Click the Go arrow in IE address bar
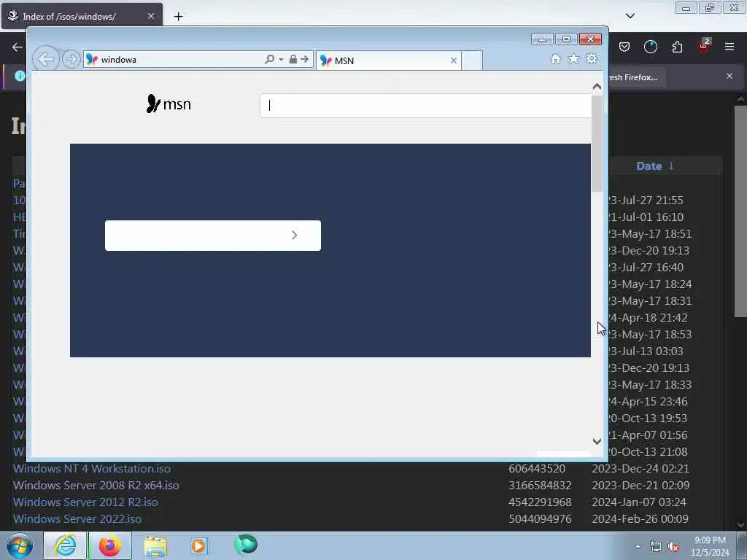 pos(305,59)
